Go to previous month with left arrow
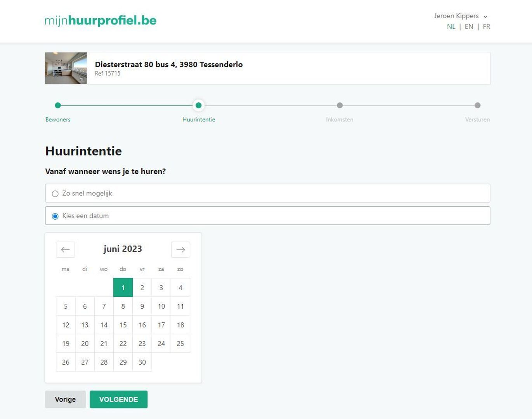This screenshot has height=419, width=532. 65,249
